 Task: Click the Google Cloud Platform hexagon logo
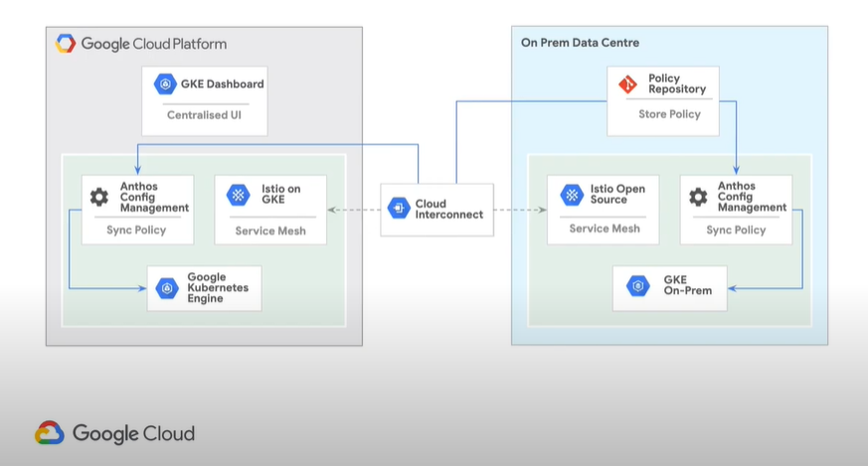pos(66,44)
